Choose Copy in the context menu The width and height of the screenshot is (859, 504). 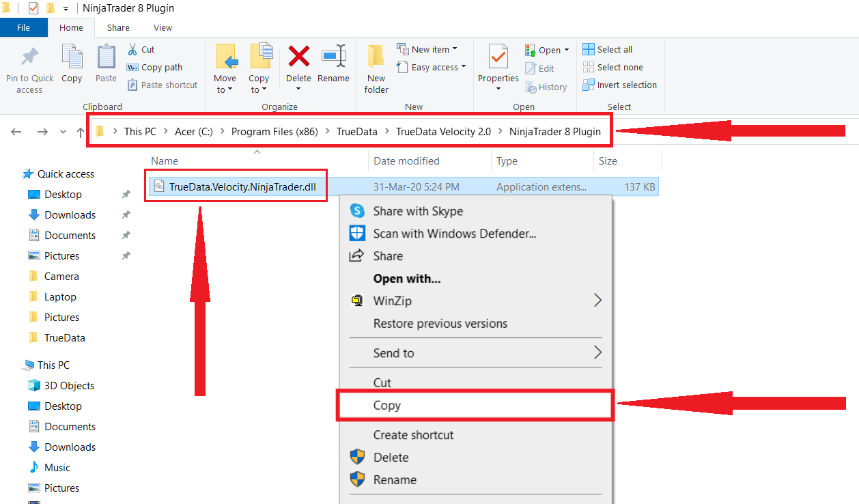[x=476, y=405]
